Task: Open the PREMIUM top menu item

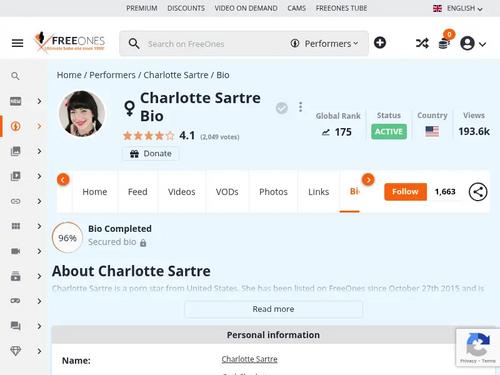Action: click(142, 8)
